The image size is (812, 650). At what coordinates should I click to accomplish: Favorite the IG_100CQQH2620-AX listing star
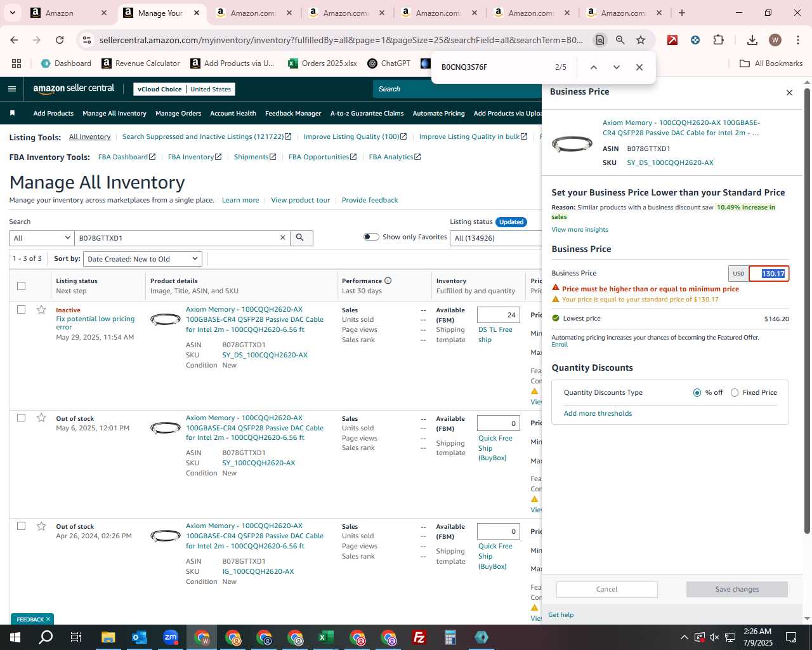click(x=41, y=526)
